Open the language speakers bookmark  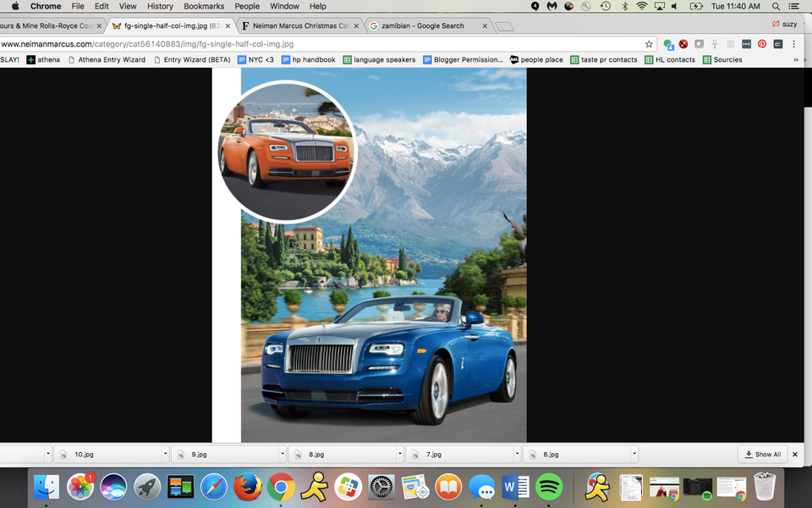pyautogui.click(x=379, y=59)
